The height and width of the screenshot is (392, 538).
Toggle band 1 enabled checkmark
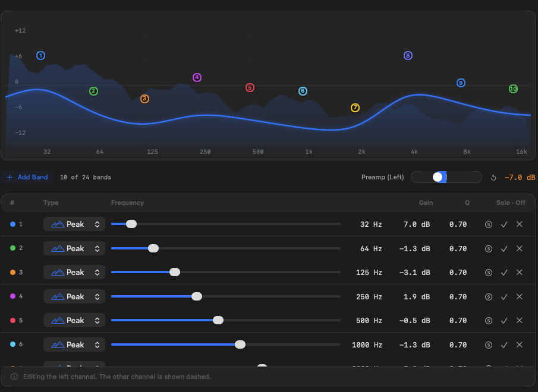click(504, 225)
